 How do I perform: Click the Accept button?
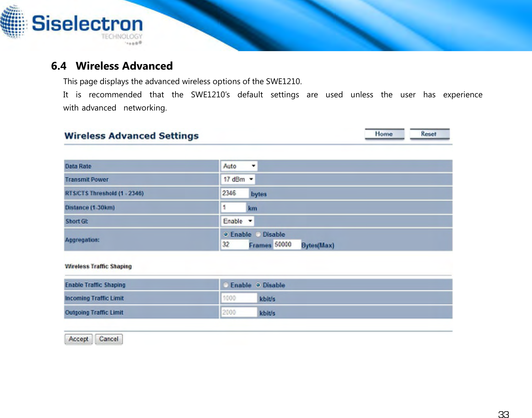tap(78, 339)
